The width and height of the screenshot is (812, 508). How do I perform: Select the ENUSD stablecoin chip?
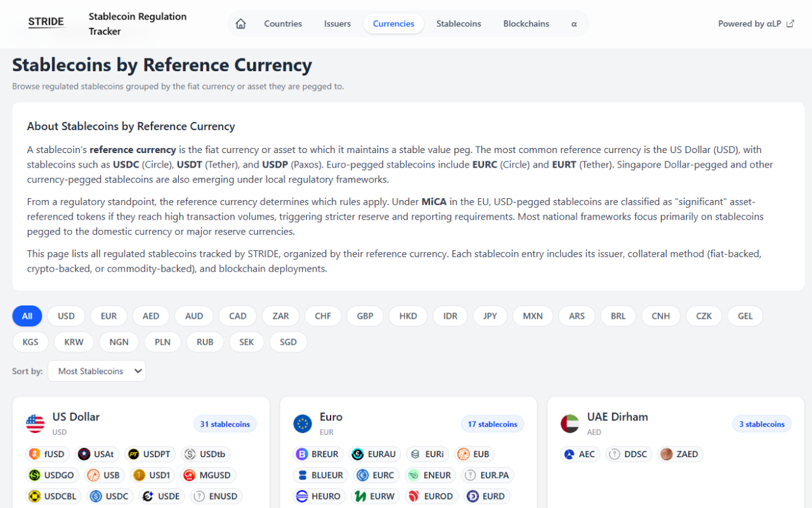click(x=216, y=496)
